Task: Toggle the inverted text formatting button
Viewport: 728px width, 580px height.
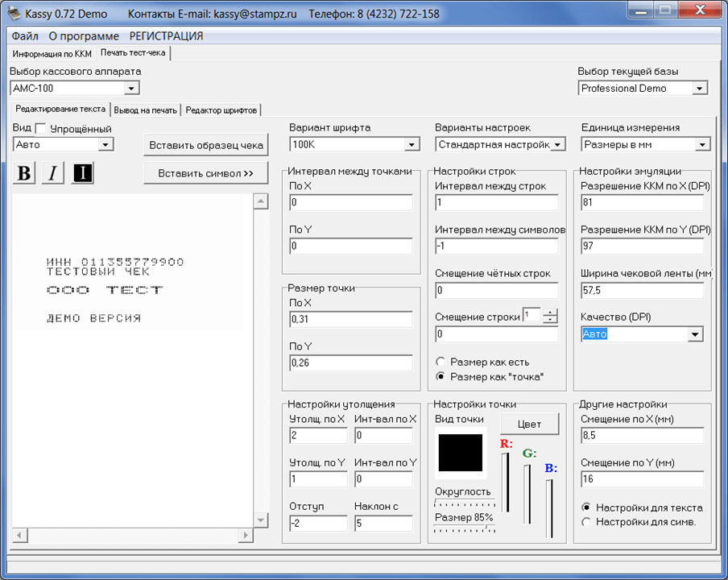Action: click(x=83, y=173)
